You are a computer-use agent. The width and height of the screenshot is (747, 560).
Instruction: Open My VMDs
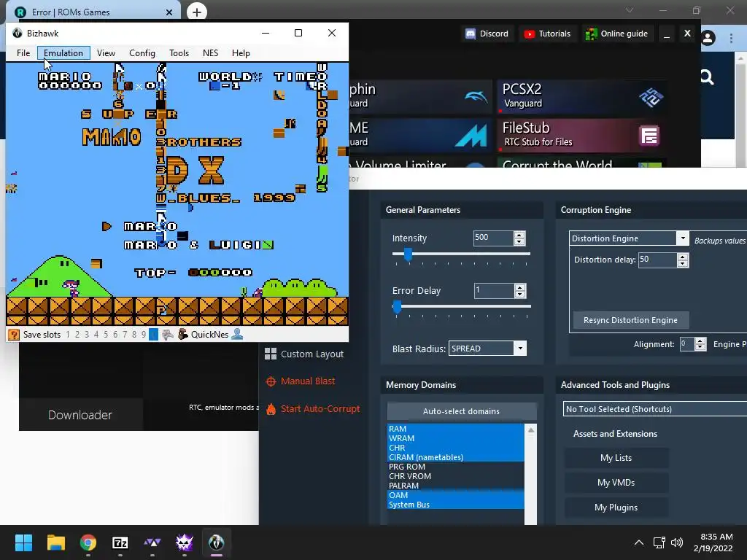pos(616,483)
